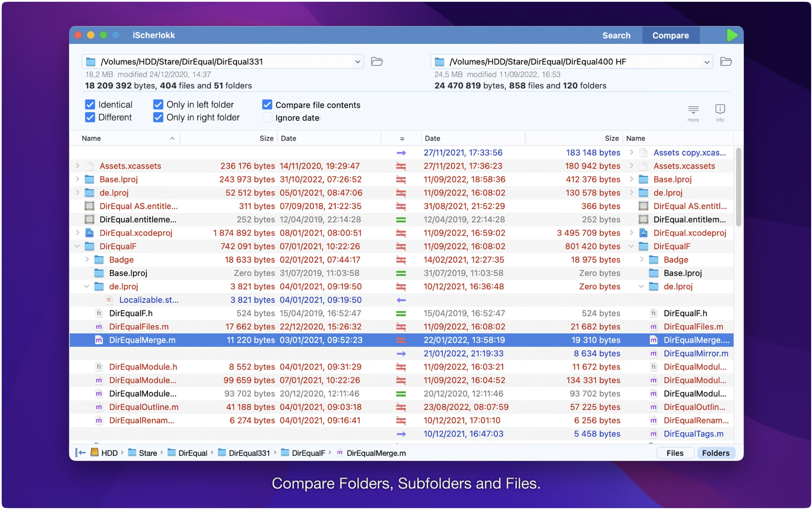Open folder browser for the left path
This screenshot has height=509, width=812.
click(377, 62)
